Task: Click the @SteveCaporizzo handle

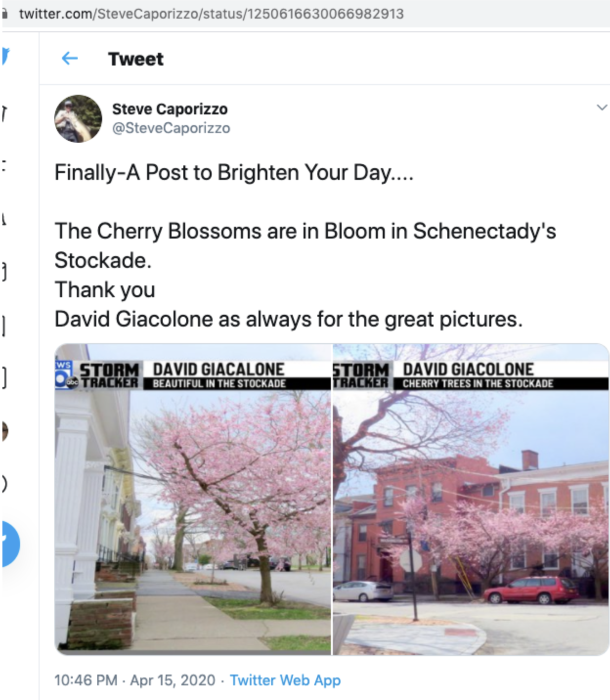Action: coord(171,128)
